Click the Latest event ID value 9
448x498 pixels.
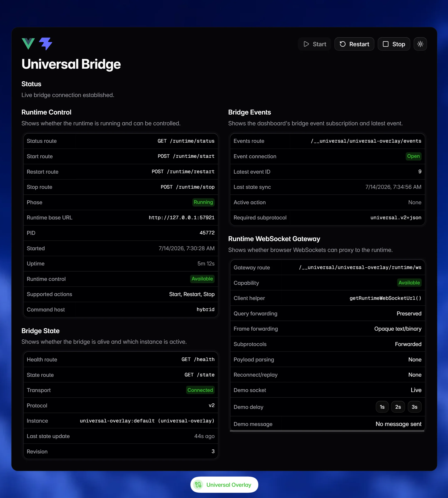[x=420, y=172]
